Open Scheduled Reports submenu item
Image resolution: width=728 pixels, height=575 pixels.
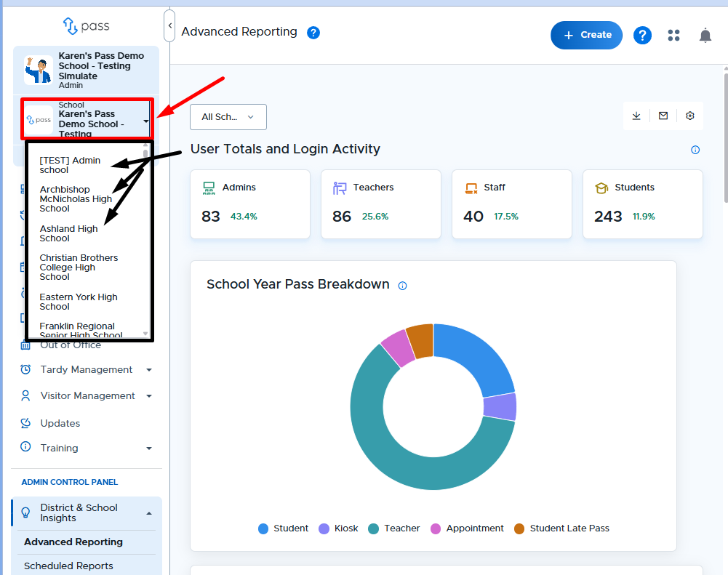coord(68,566)
